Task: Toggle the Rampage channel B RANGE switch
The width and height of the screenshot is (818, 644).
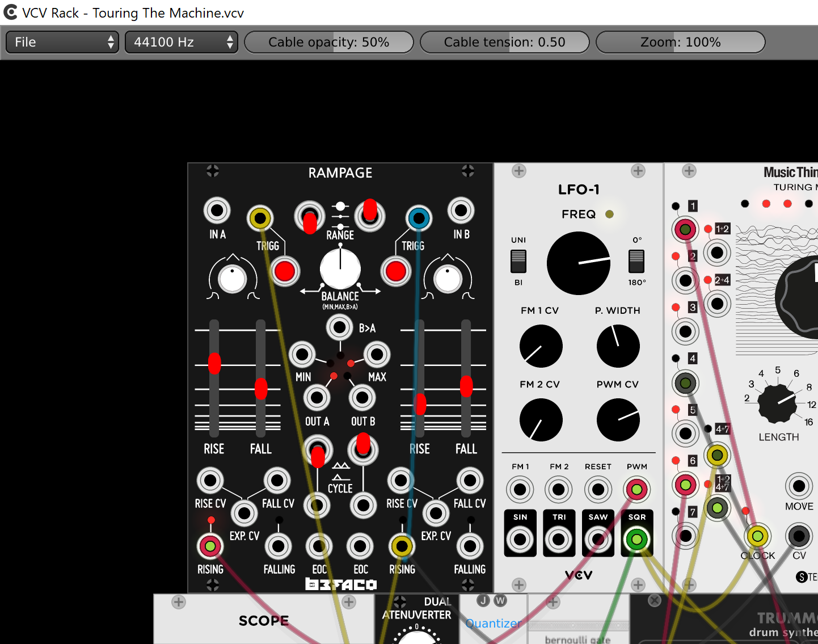Action: coord(370,216)
